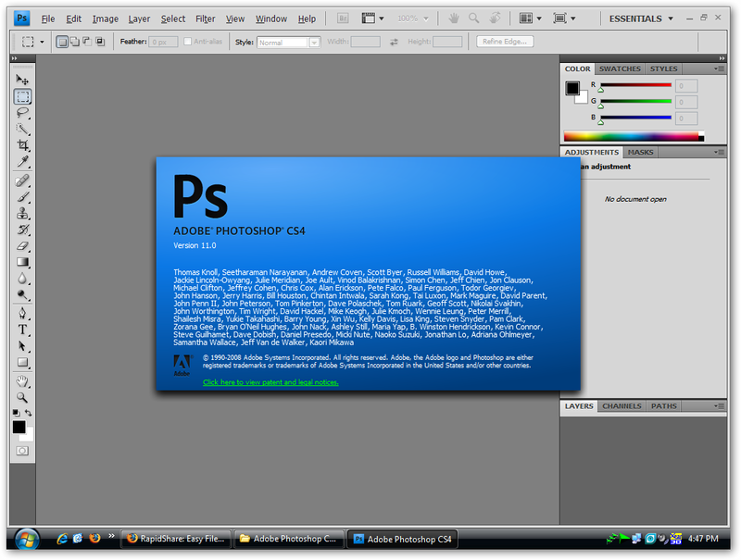Launch Adobe Bridge from application bar
The width and height of the screenshot is (741, 560).
click(x=343, y=19)
